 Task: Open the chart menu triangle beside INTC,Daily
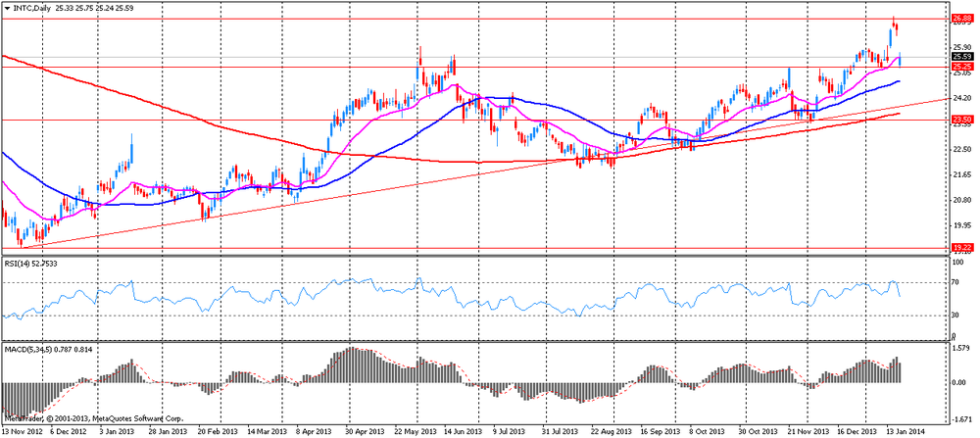point(7,8)
